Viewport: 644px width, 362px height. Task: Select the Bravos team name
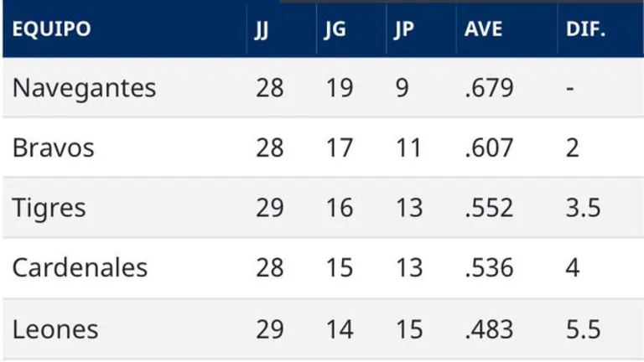(x=54, y=147)
